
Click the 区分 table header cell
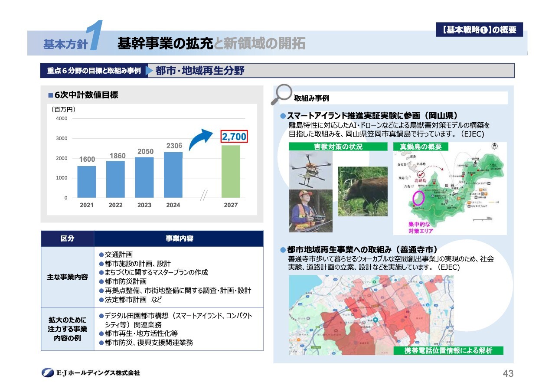click(68, 238)
